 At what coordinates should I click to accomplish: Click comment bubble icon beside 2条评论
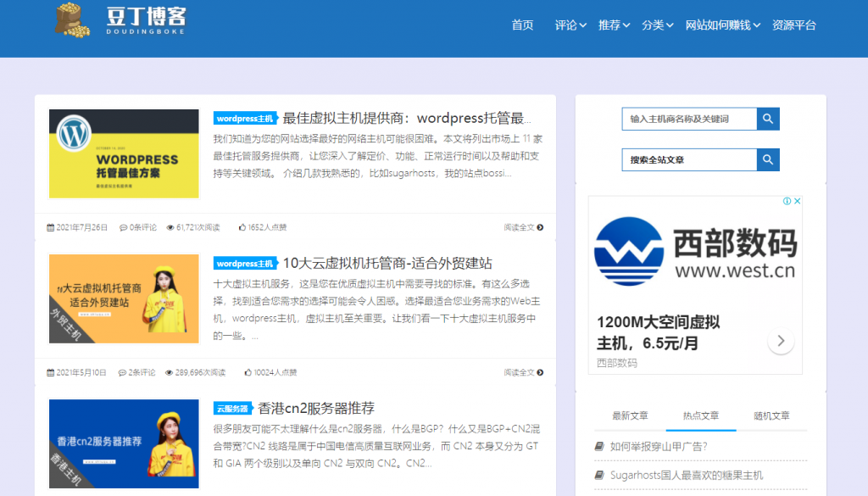tap(122, 372)
